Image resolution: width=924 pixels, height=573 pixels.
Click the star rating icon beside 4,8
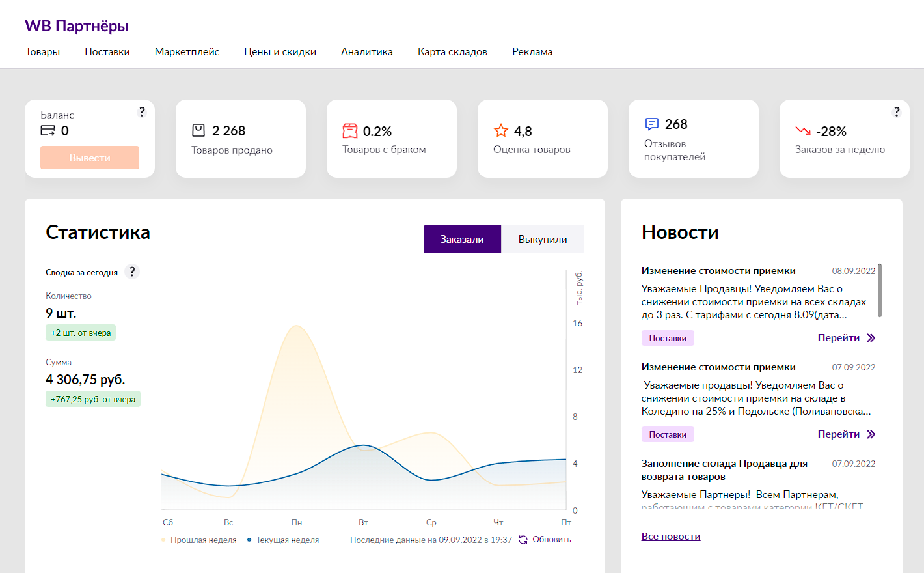click(500, 131)
